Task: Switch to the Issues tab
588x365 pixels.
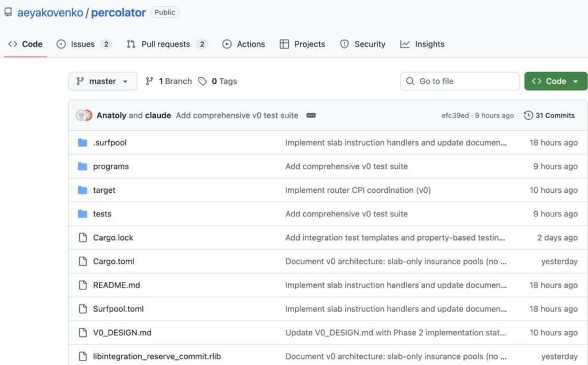Action: point(83,44)
